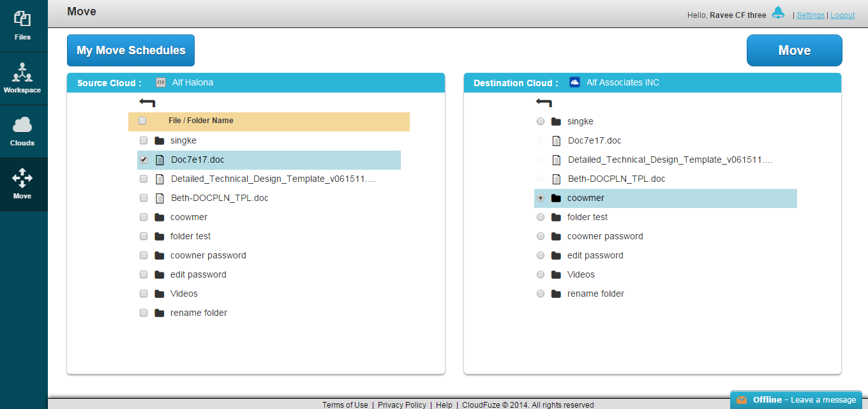Open the Help link in footer
Screen dimensions: 868x409
pyautogui.click(x=444, y=405)
